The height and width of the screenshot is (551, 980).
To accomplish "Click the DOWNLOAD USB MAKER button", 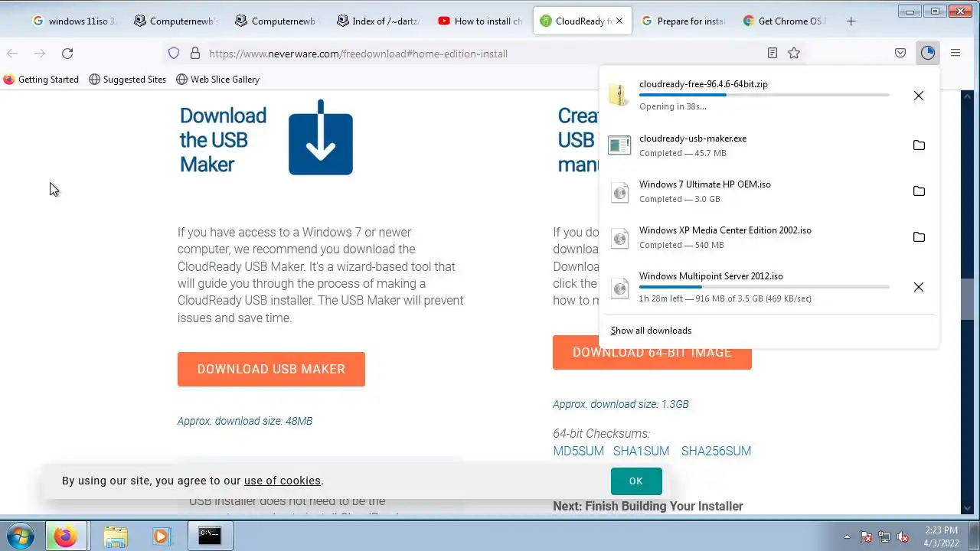I will coord(271,369).
